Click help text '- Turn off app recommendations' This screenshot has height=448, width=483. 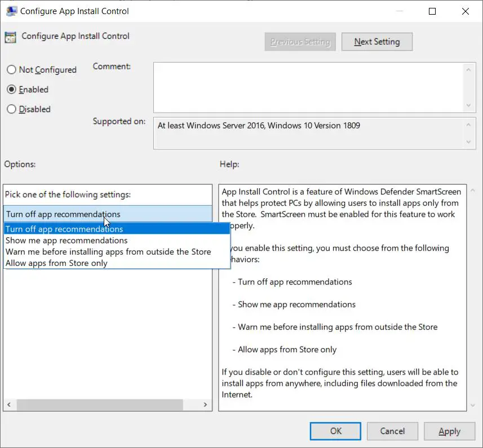click(x=292, y=282)
